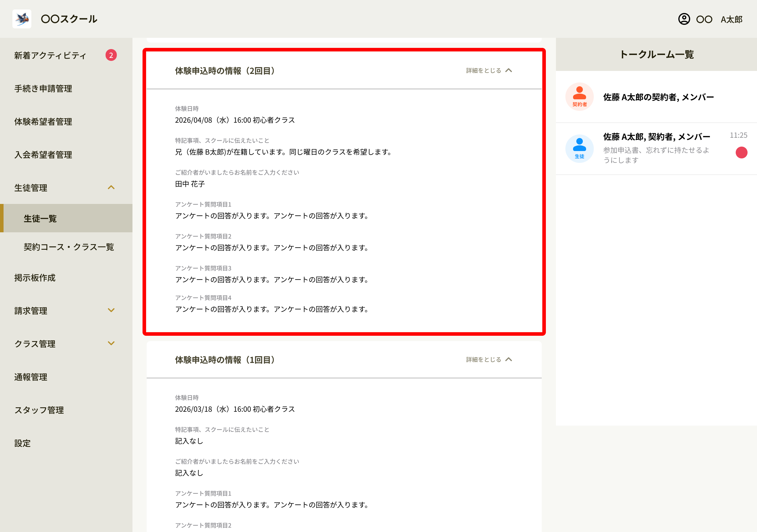Click the date 2026/03/18（水）16:00 初心者クラス
The image size is (757, 532).
pos(235,409)
